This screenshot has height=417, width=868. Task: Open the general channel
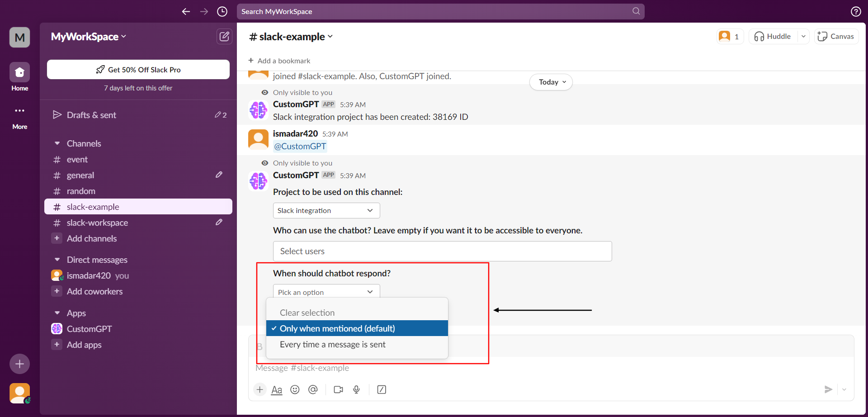click(138, 175)
